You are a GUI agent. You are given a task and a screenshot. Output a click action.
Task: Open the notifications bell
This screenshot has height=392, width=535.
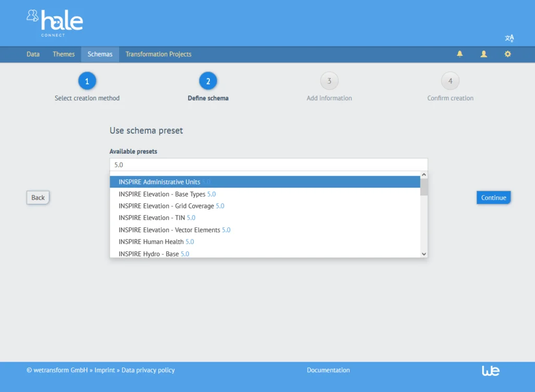(x=459, y=54)
